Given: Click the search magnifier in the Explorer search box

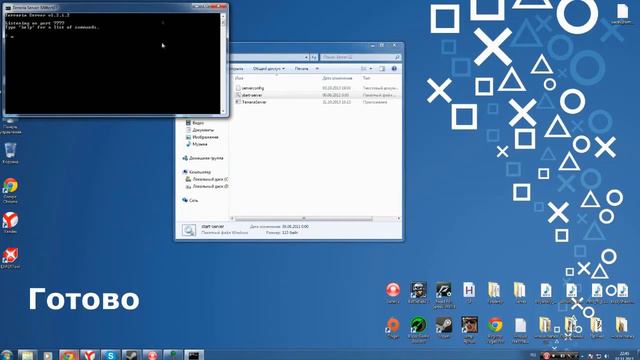Looking at the screenshot, I should pos(397,57).
